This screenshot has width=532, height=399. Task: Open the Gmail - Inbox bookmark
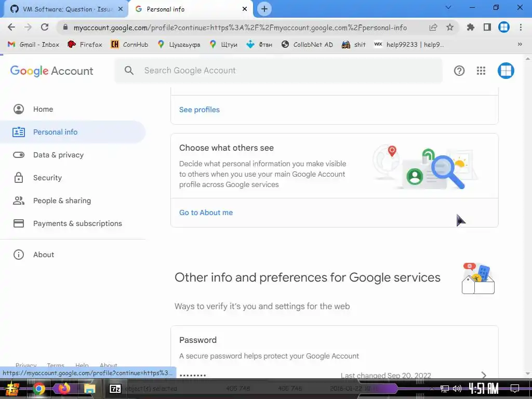tap(33, 45)
